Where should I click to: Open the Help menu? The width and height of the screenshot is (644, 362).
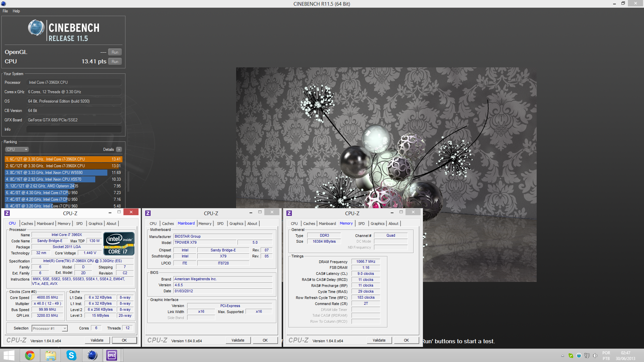(x=16, y=11)
